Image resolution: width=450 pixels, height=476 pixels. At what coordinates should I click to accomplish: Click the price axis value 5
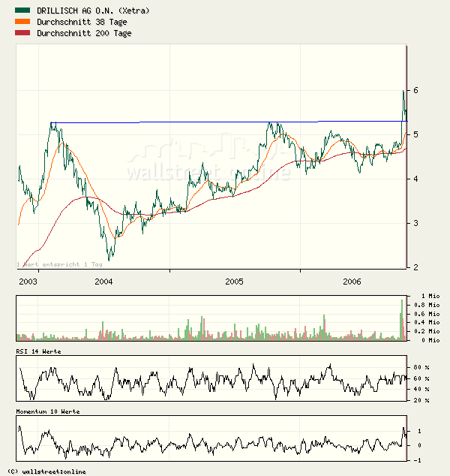415,134
